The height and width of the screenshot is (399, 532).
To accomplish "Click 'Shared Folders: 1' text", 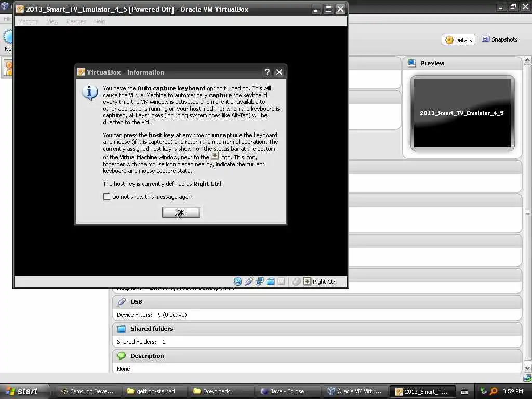I will click(141, 342).
